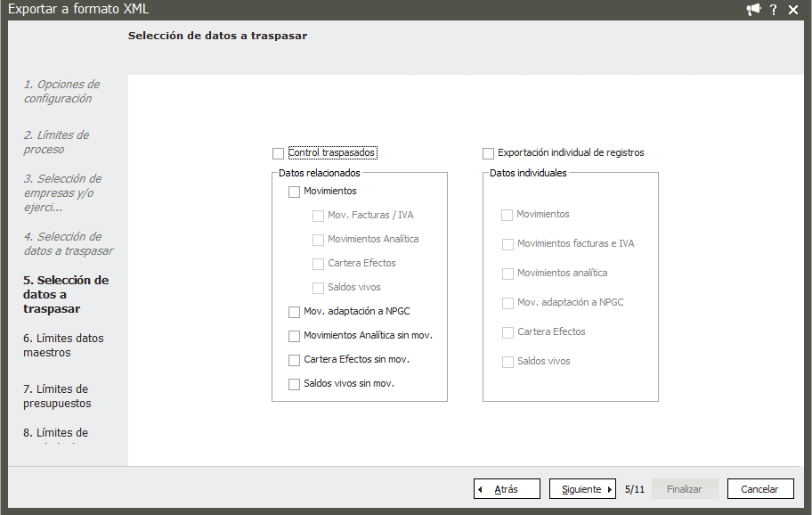
Task: Check Saldos vivos sin mov. option
Action: [x=295, y=384]
